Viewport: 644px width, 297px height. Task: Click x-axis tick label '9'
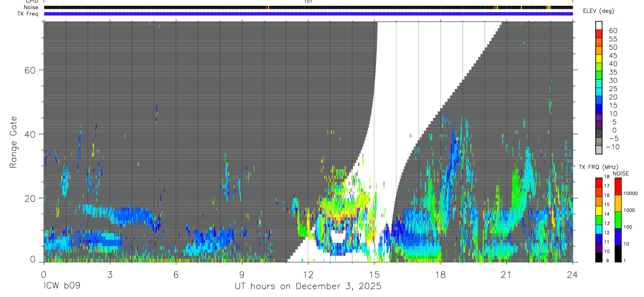point(242,274)
